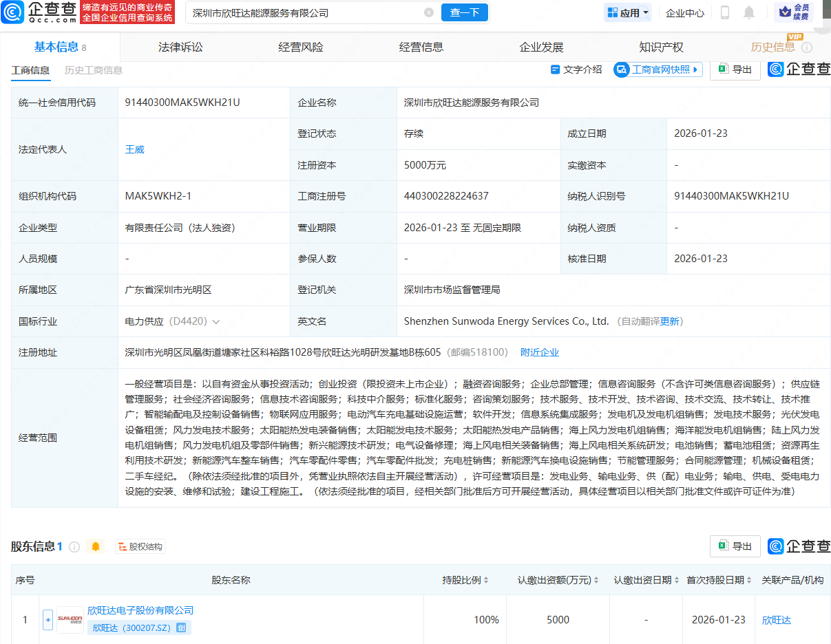This screenshot has width=831, height=644.
Task: Click the notification bell icon in top bar
Action: click(x=748, y=12)
